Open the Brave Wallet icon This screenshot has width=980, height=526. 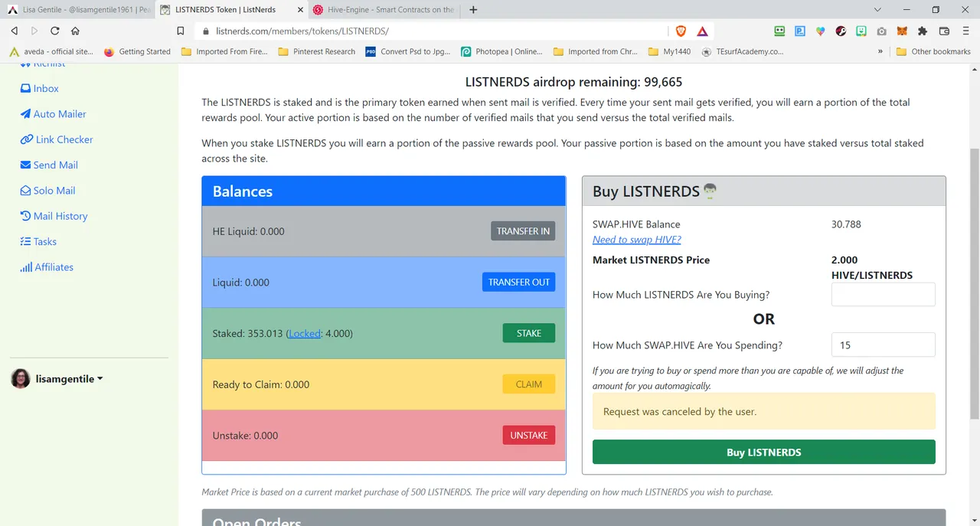pyautogui.click(x=944, y=31)
